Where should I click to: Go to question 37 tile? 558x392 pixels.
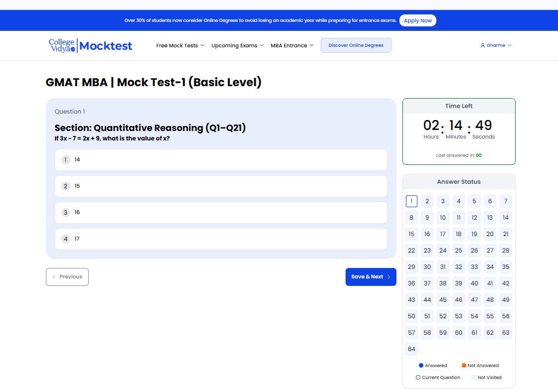tap(427, 283)
